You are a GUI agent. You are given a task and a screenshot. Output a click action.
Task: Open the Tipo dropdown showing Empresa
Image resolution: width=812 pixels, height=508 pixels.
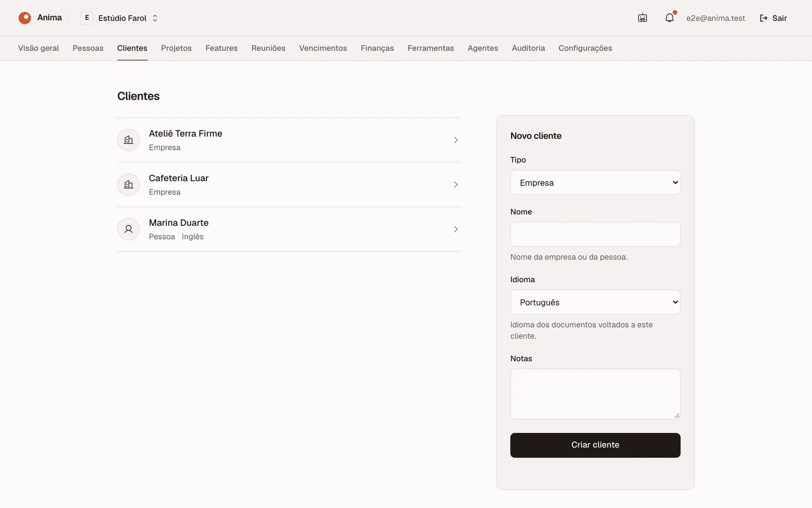(595, 182)
